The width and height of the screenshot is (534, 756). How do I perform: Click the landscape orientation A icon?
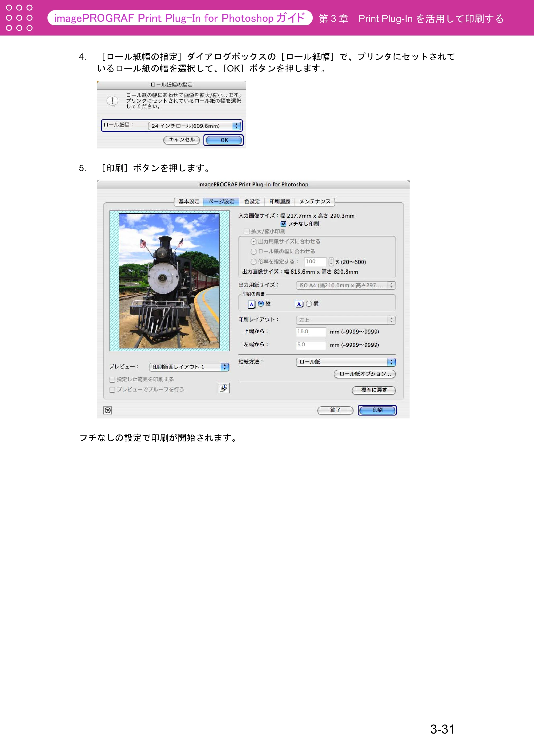pyautogui.click(x=299, y=304)
